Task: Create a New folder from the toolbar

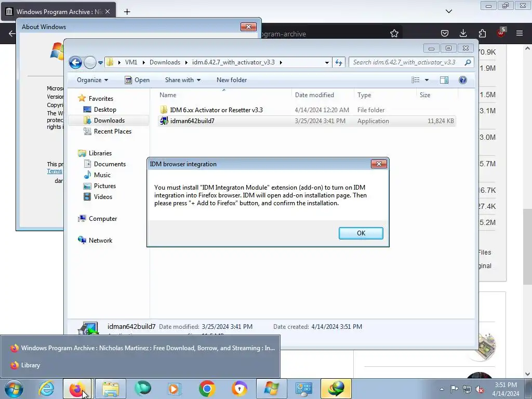Action: (232, 80)
